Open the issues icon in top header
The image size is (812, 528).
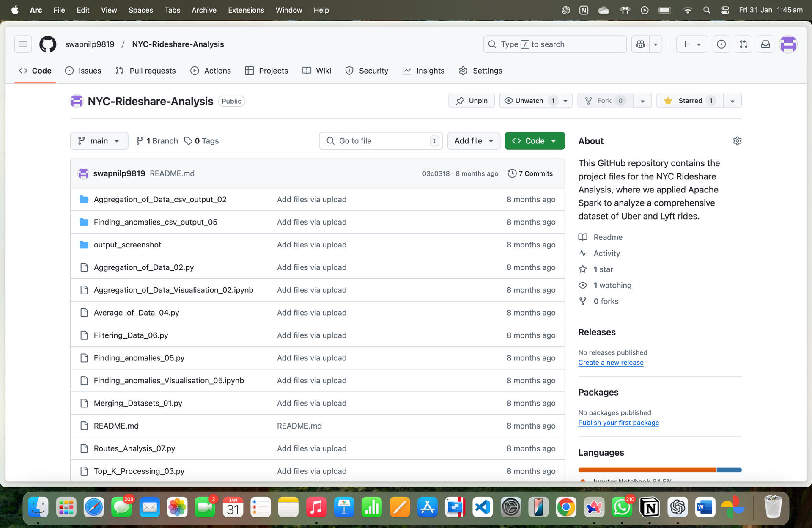(721, 44)
